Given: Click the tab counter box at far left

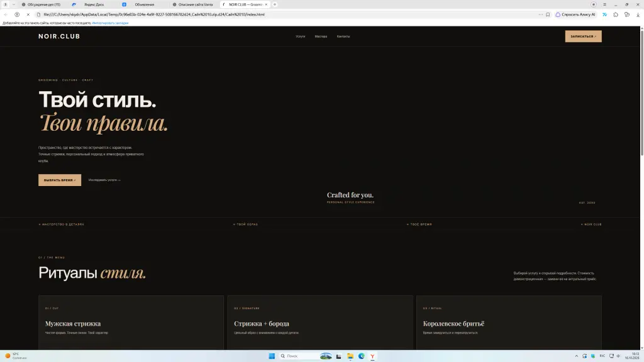Looking at the screenshot, I should tap(5, 4).
